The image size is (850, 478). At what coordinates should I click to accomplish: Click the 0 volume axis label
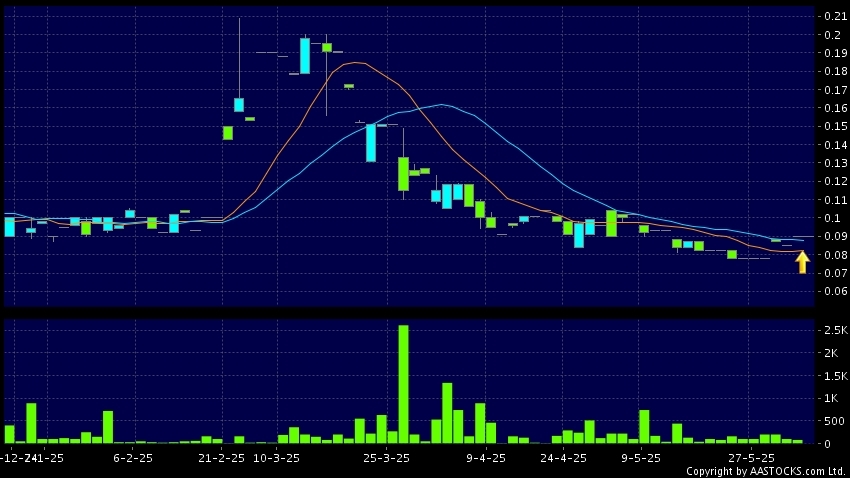pyautogui.click(x=827, y=444)
